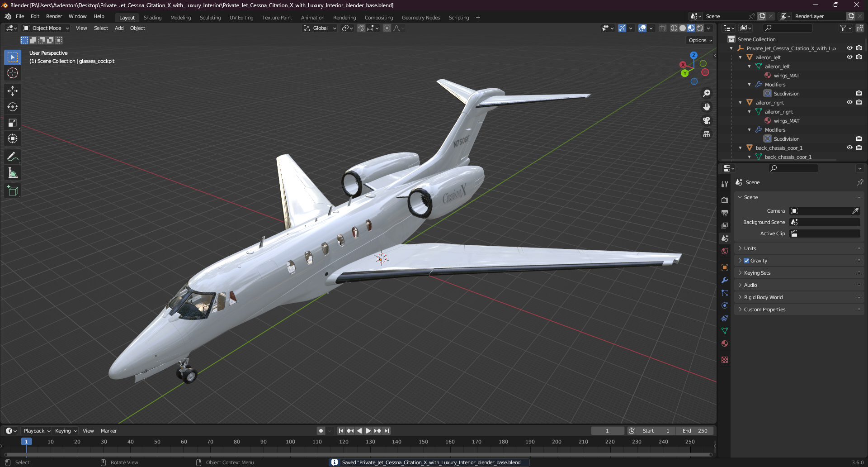Select the Rotate tool
Screen dimensions: 868x467
click(x=13, y=107)
